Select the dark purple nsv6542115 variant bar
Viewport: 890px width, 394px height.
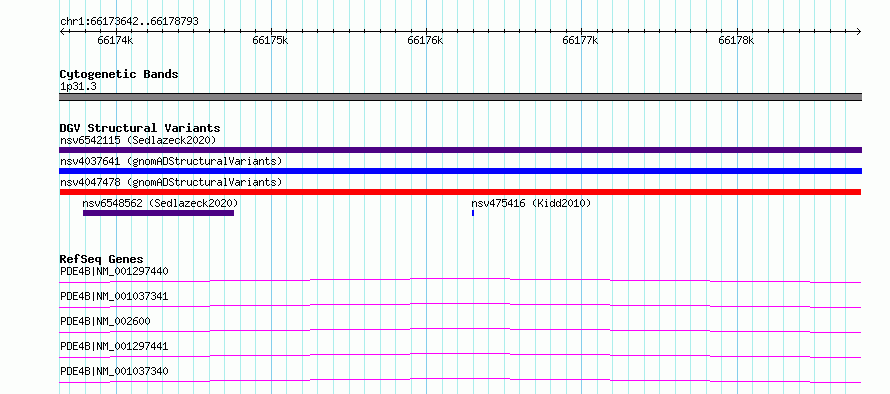coord(460,150)
